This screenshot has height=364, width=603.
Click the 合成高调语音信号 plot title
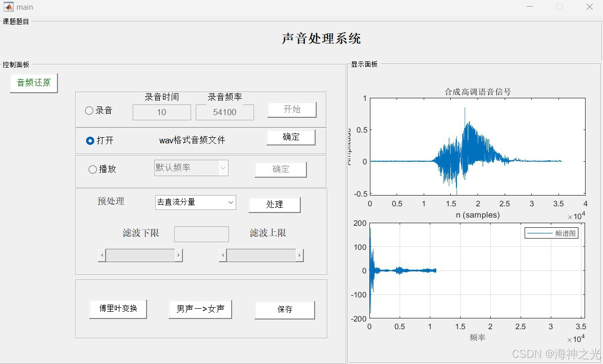tap(477, 92)
